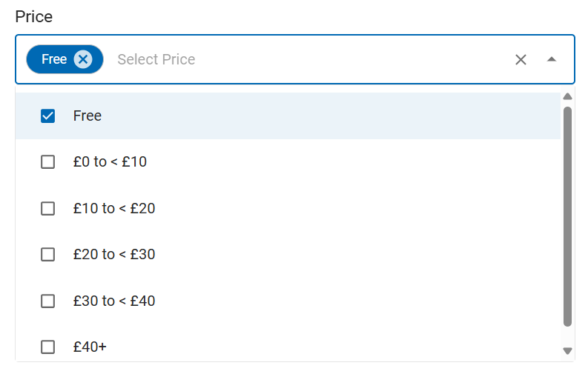
Task: Collapse the Price dropdown with the caret arrow
Action: 551,59
